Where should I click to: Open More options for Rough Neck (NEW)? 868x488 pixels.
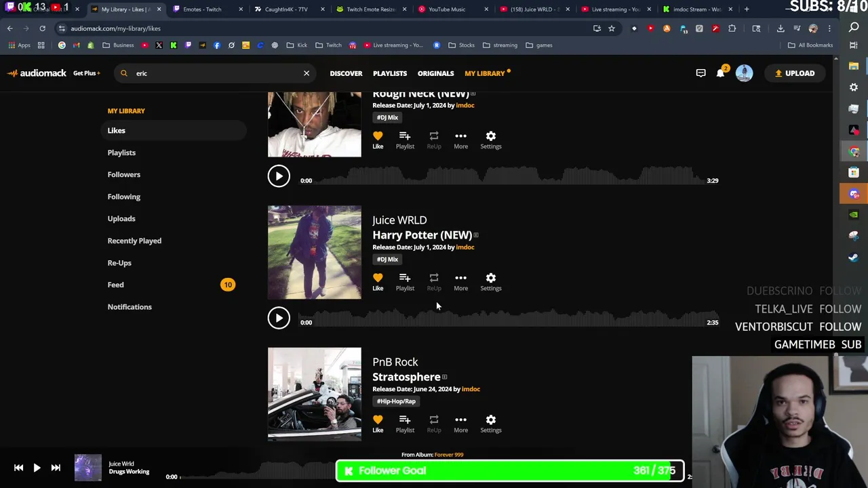coord(460,140)
